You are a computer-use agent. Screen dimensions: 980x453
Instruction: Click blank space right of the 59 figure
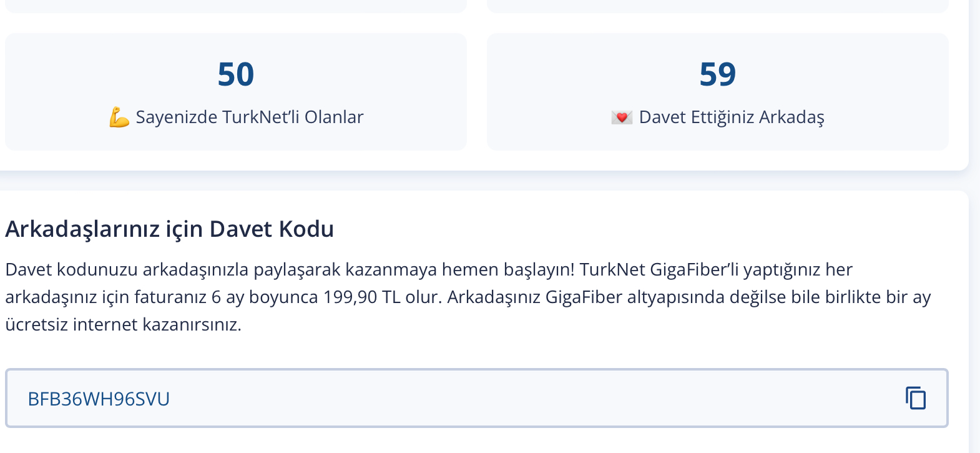[843, 74]
